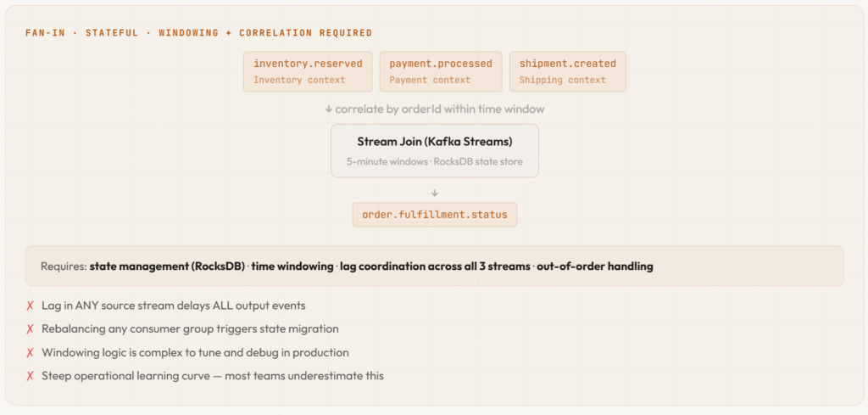Screen dimensions: 868x415
Task: Click the X mark beside 'Lag in ANY source stream'
Action: [x=31, y=306]
